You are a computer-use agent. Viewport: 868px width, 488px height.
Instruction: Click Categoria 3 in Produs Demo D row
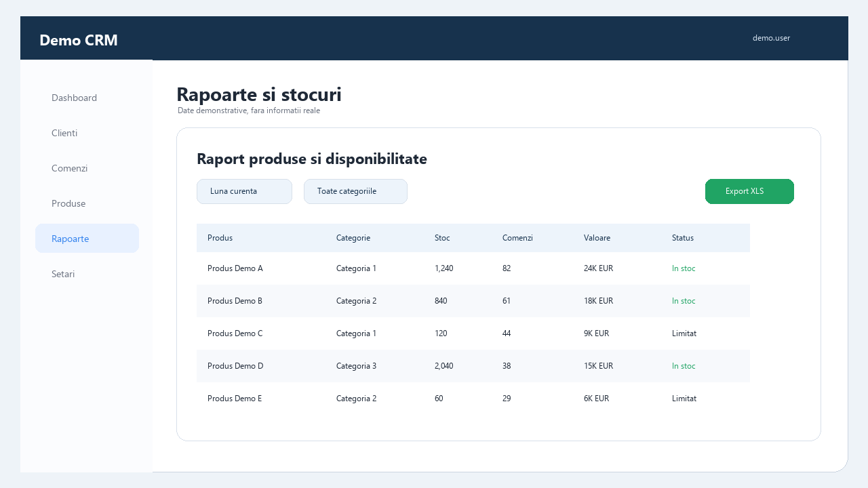[x=356, y=366]
